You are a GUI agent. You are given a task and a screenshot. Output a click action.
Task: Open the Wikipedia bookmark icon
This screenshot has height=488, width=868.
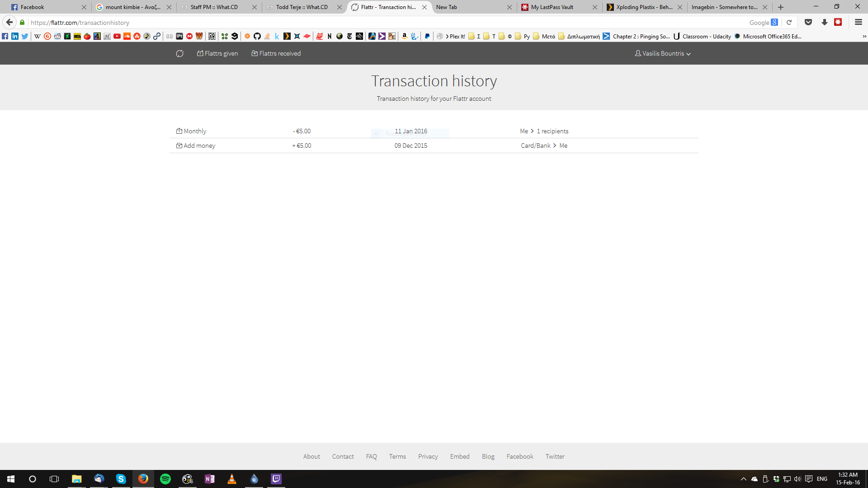(x=38, y=36)
